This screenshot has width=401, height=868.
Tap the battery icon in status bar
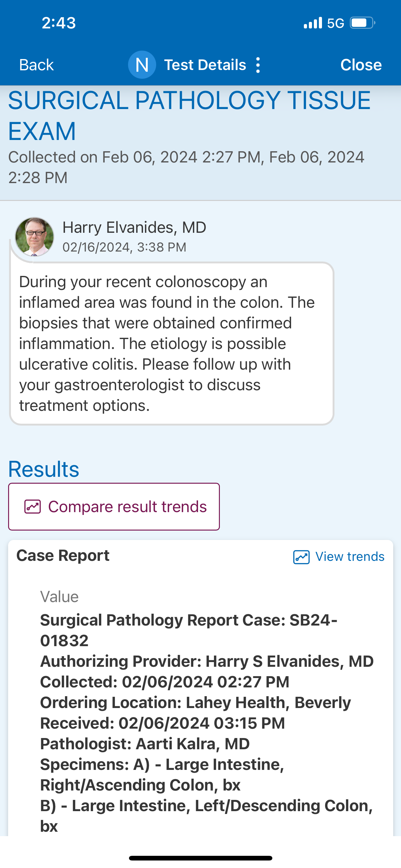(x=362, y=23)
